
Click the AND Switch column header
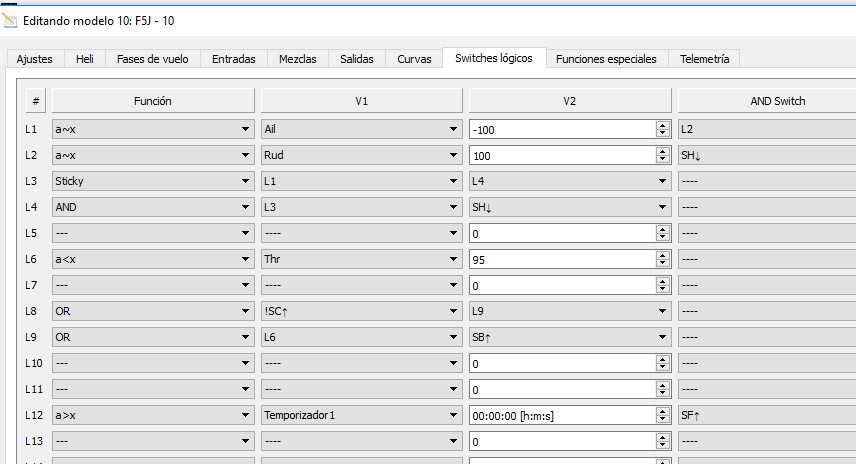point(765,101)
